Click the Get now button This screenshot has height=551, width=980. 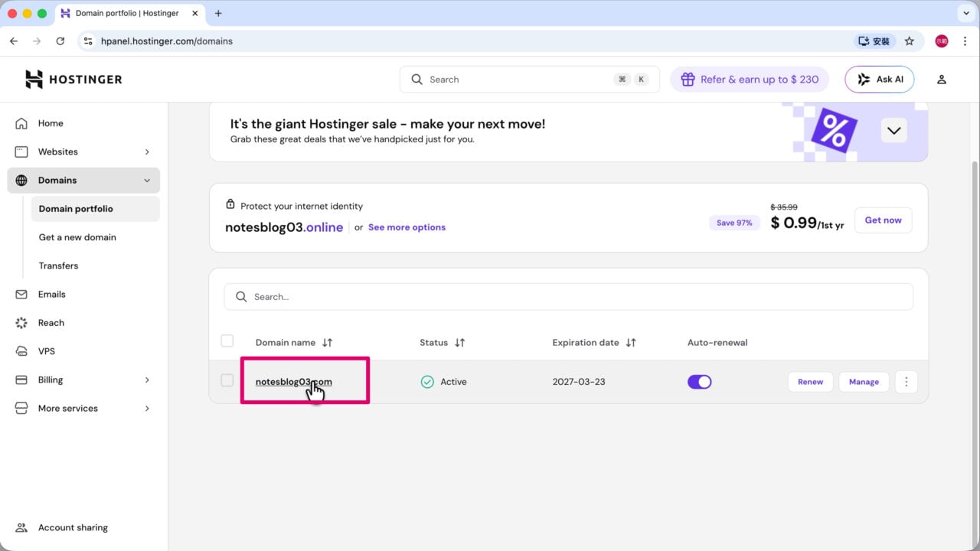pos(883,220)
